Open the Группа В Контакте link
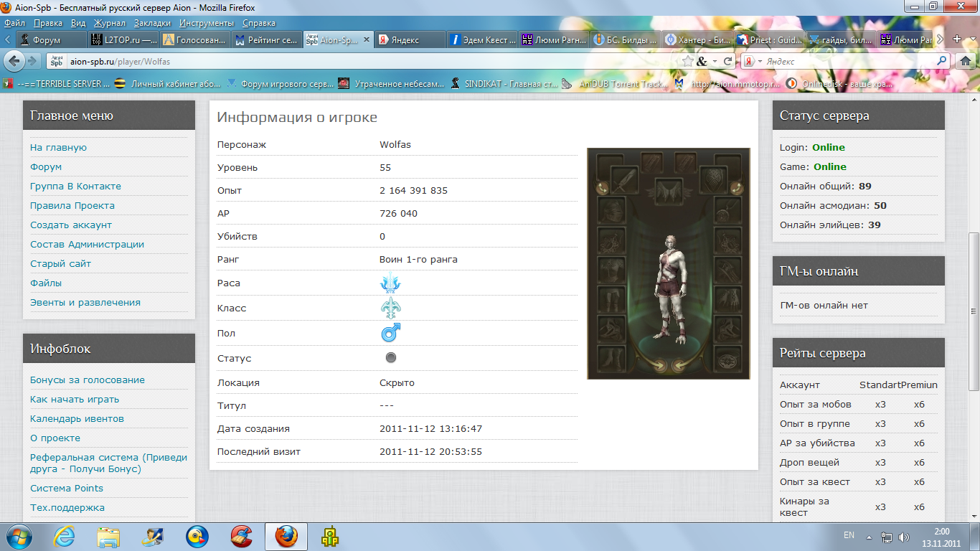The width and height of the screenshot is (980, 551). click(75, 186)
